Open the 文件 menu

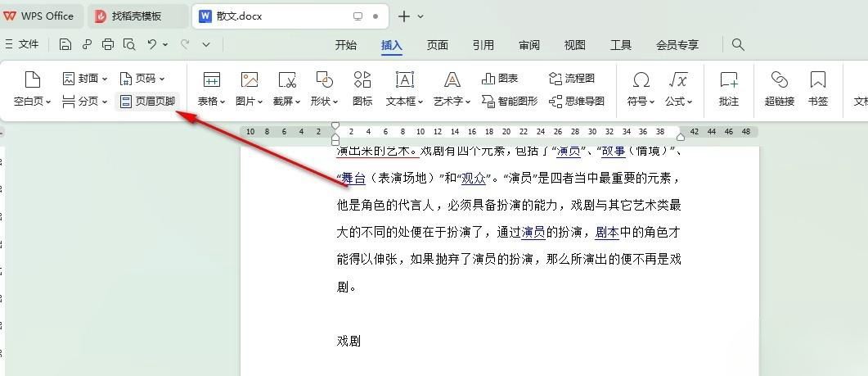point(22,44)
